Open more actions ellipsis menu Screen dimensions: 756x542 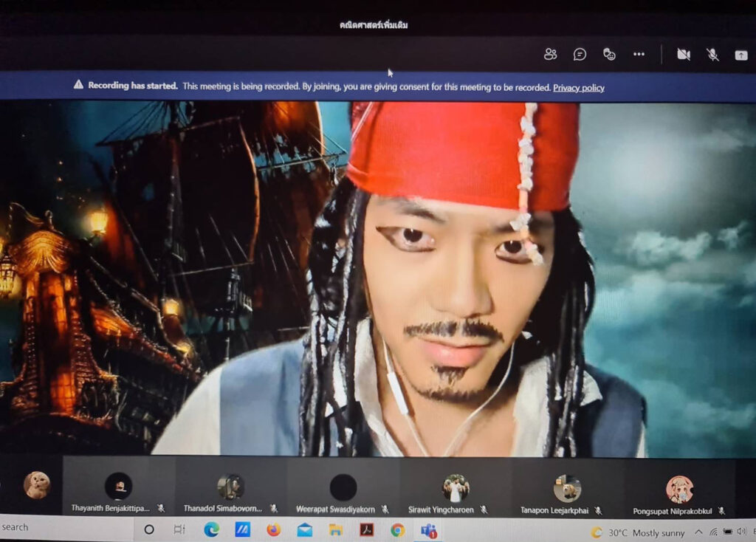639,54
